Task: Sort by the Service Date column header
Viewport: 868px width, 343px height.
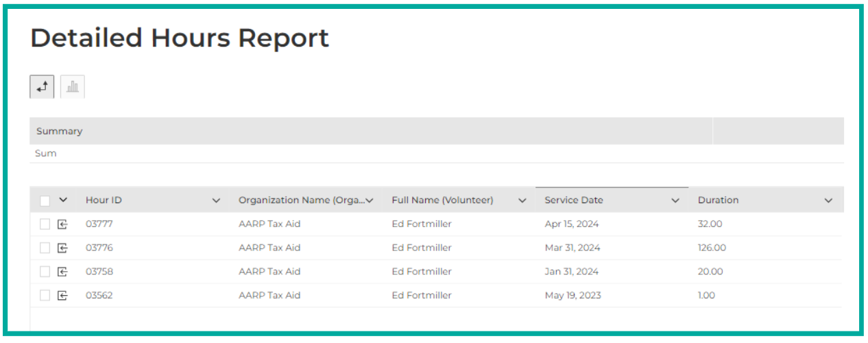Action: (574, 200)
